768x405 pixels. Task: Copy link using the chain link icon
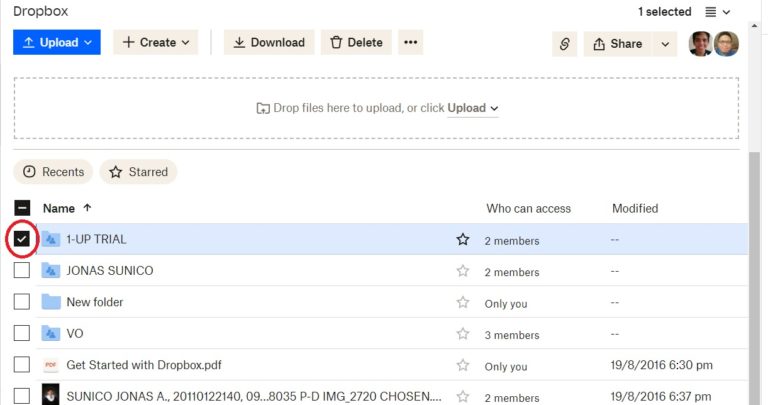564,44
